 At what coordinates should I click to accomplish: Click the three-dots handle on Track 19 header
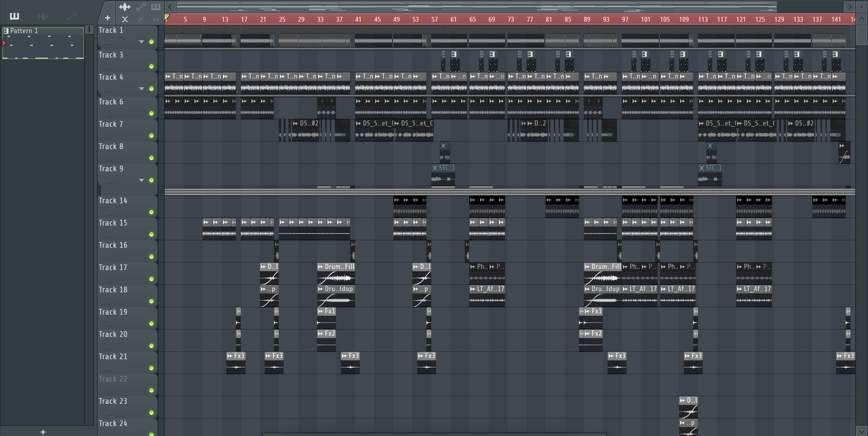point(109,326)
